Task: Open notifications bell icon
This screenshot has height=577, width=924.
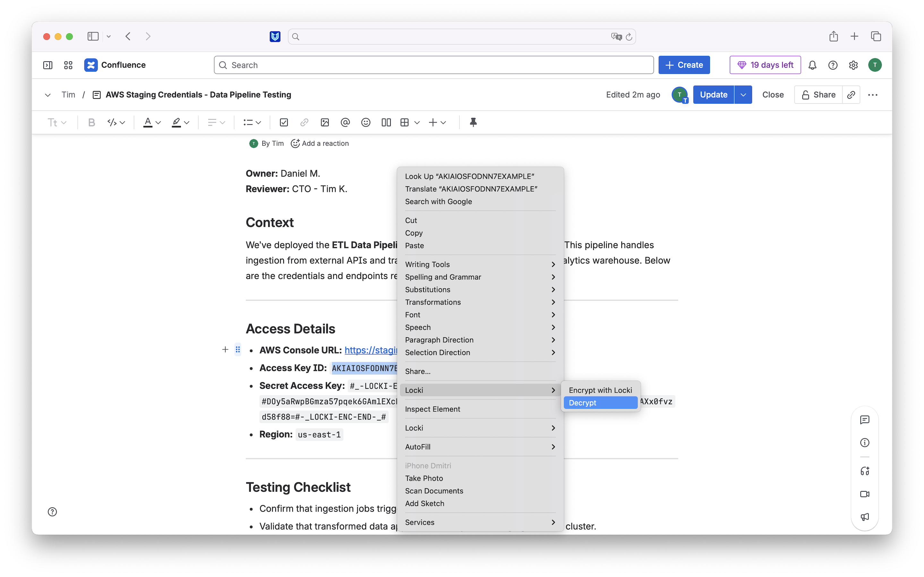Action: pyautogui.click(x=812, y=65)
